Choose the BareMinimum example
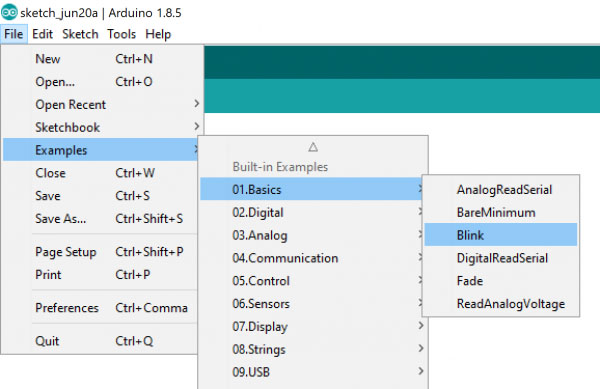Viewport: 600px width, 389px height. (x=501, y=212)
